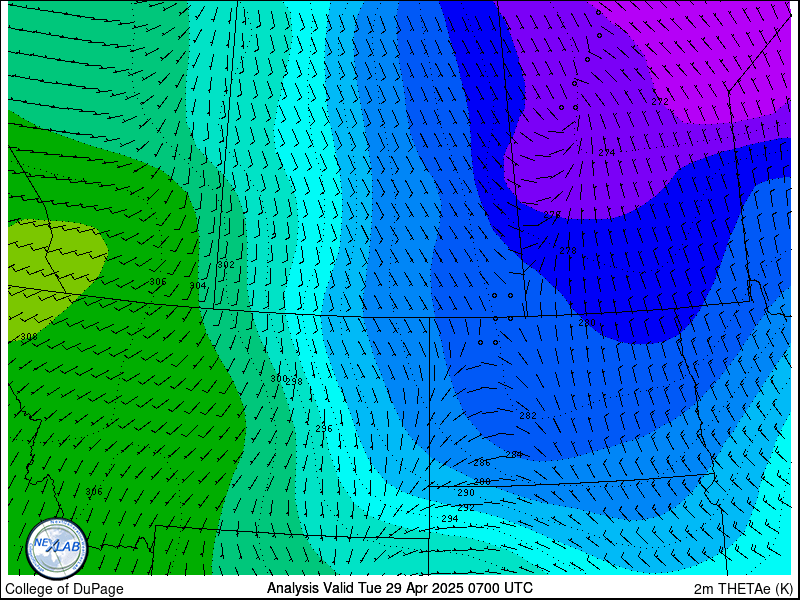Click the 278 contour label
The width and height of the screenshot is (800, 600).
[x=568, y=251]
